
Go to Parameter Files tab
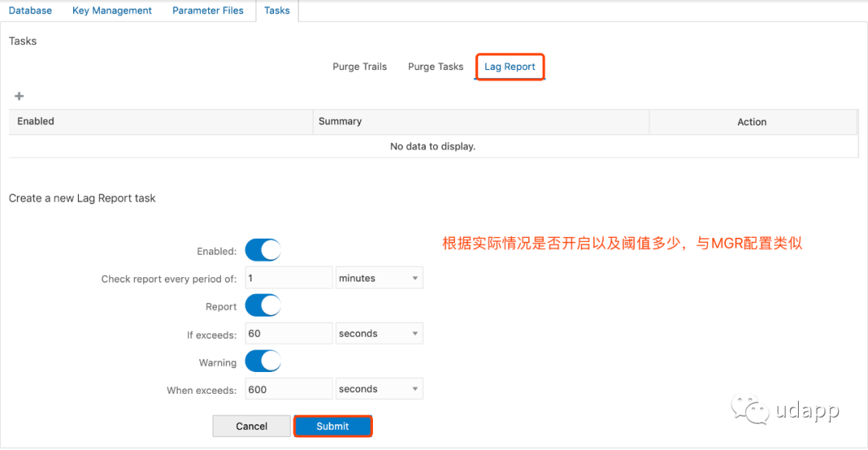[x=207, y=10]
